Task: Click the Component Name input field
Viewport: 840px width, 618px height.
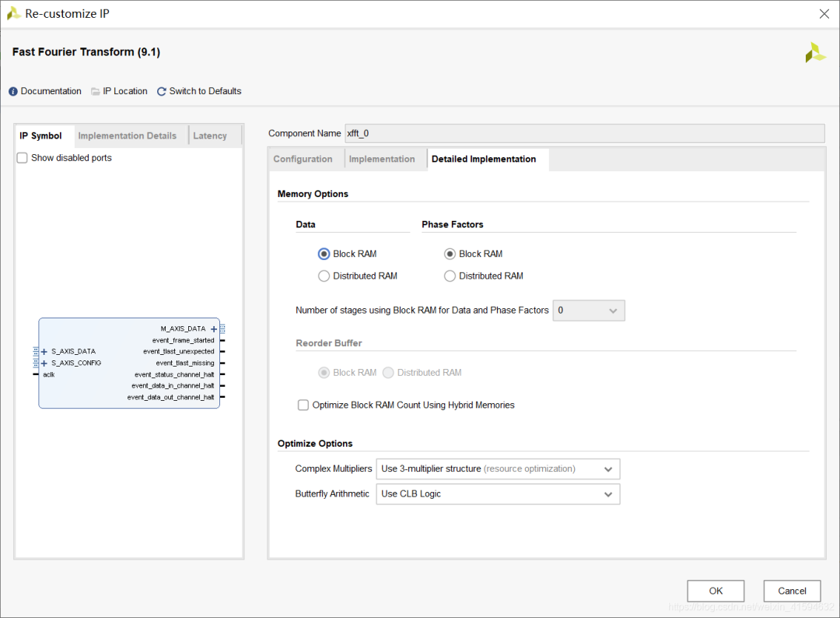Action: 583,134
